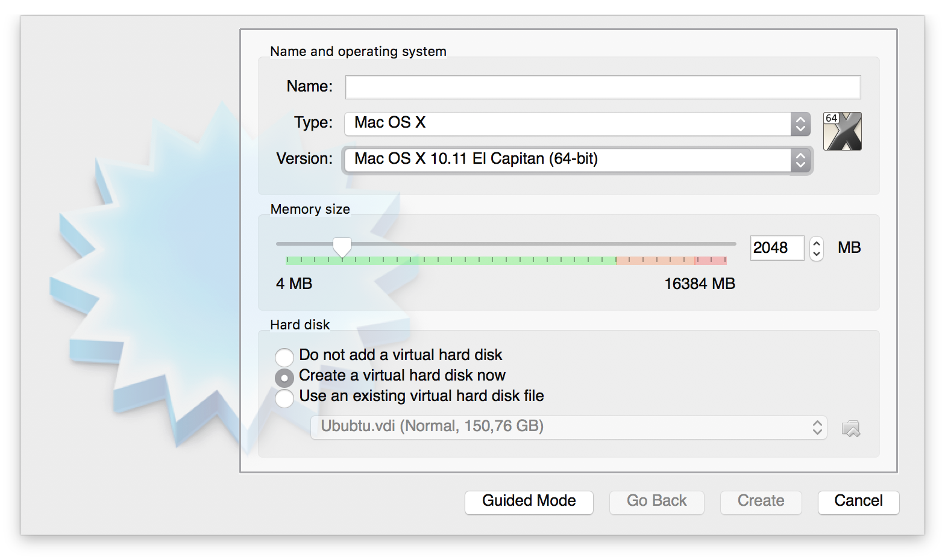Image resolution: width=945 pixels, height=560 pixels.
Task: Select 'Create a virtual hard disk now'
Action: [284, 377]
